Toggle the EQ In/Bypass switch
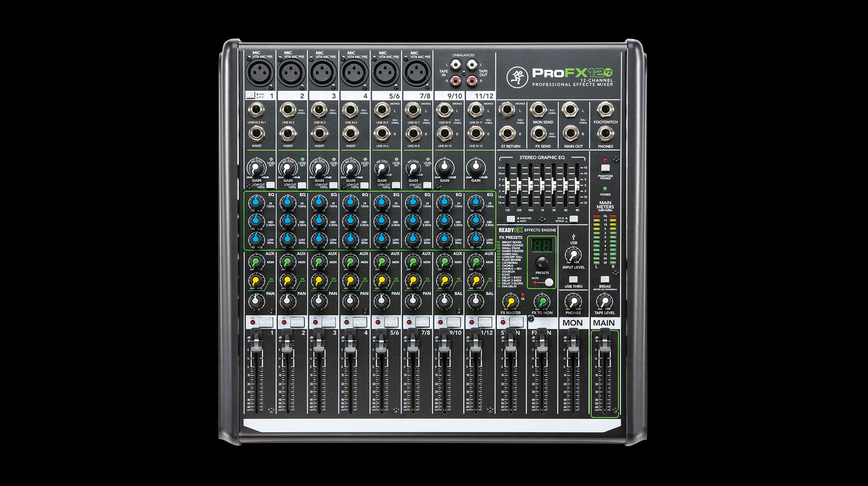 click(574, 219)
